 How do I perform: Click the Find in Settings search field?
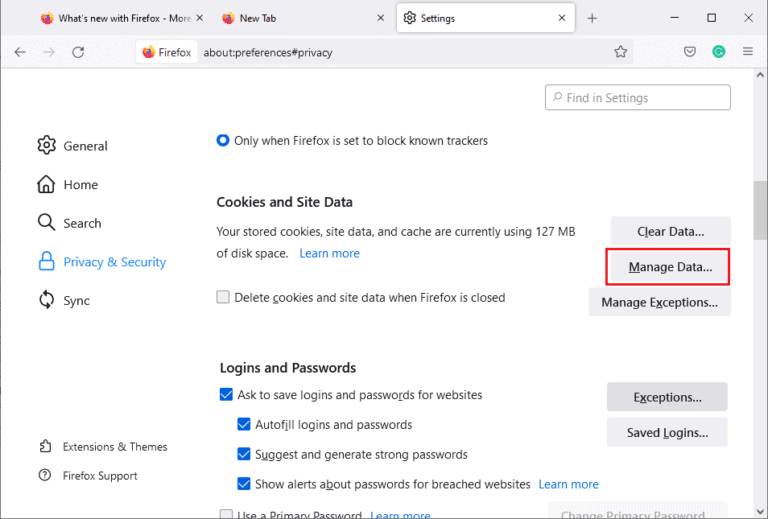click(637, 98)
